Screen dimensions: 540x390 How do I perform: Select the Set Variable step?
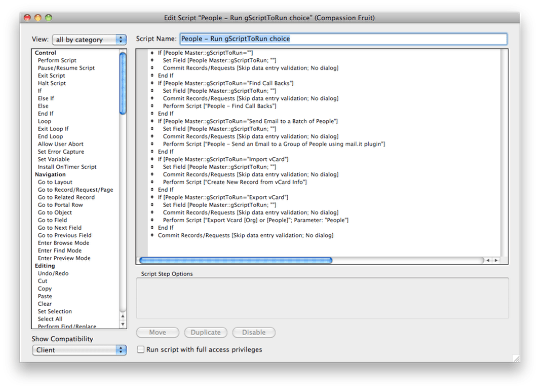pos(54,159)
